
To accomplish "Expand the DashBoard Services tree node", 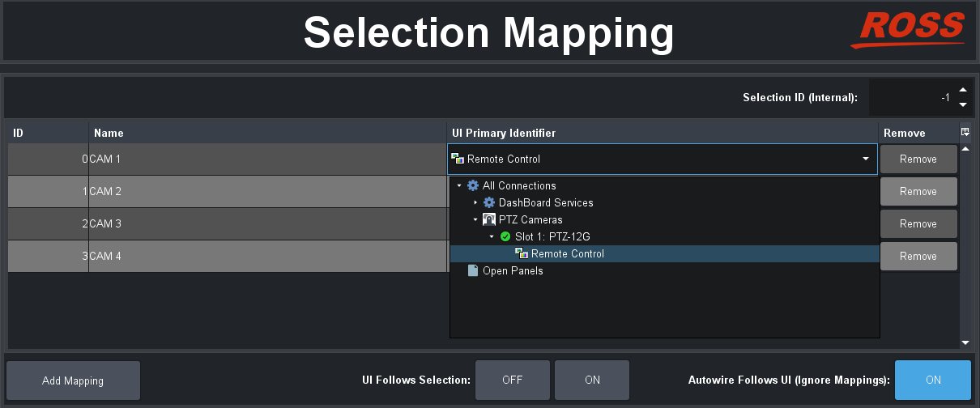I will (476, 203).
